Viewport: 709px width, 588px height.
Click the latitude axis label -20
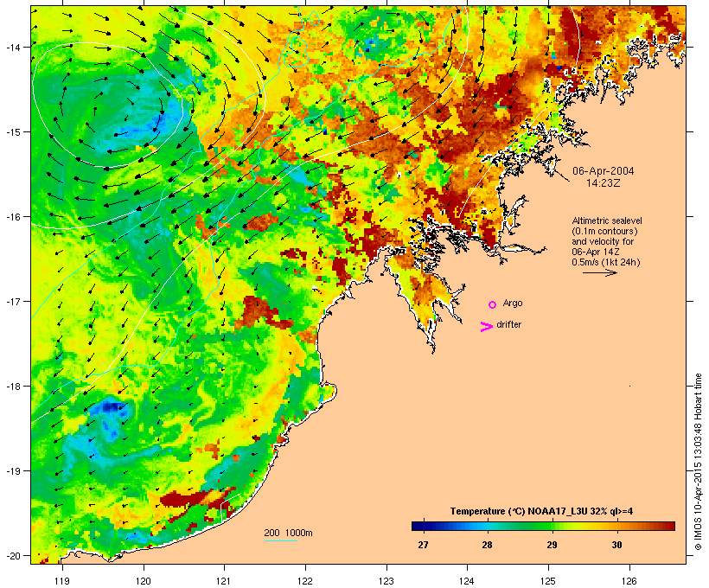click(12, 555)
